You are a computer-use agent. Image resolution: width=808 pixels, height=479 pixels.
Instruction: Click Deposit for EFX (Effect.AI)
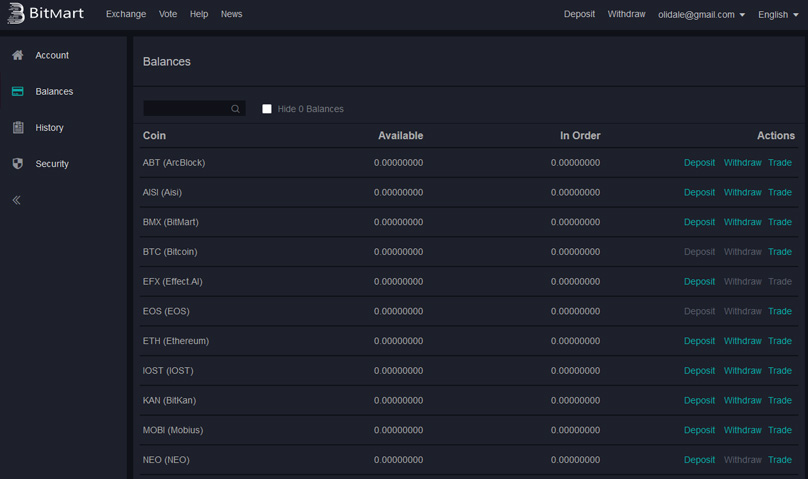699,281
